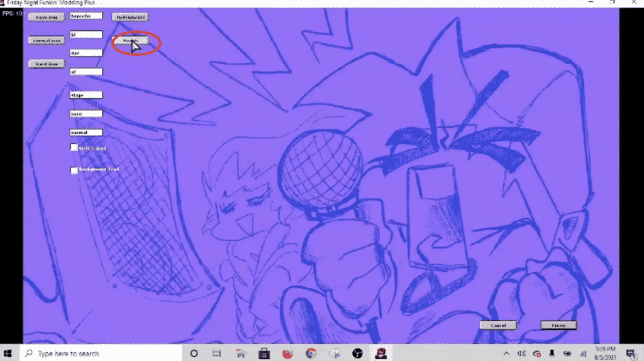The width and height of the screenshot is (644, 361).
Task: Toggle the Background Trail checkbox
Action: click(x=74, y=170)
